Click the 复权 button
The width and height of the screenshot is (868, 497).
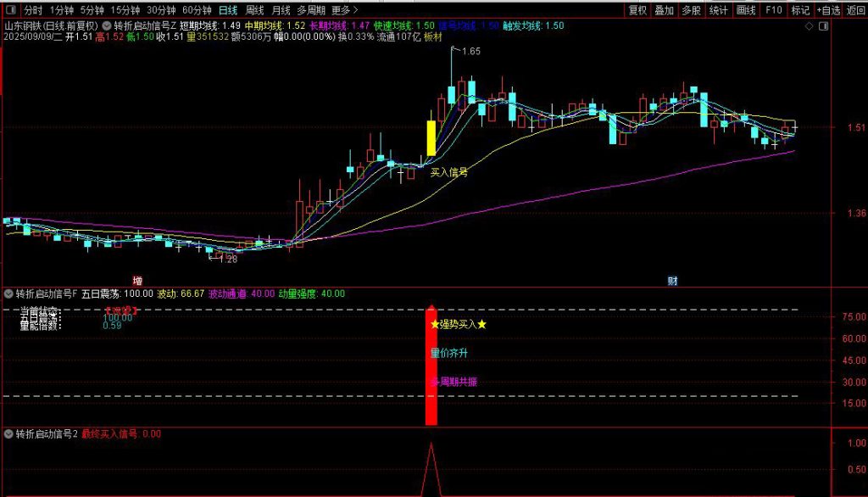point(637,11)
